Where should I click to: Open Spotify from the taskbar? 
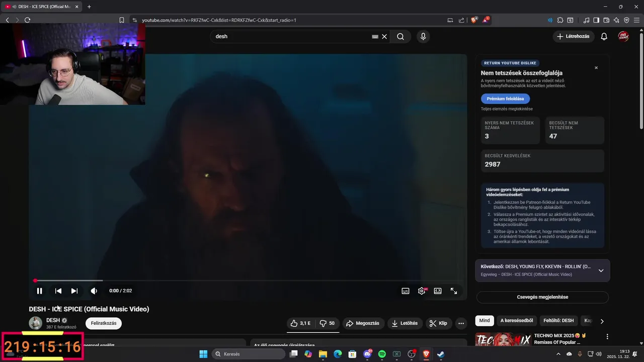(x=382, y=354)
